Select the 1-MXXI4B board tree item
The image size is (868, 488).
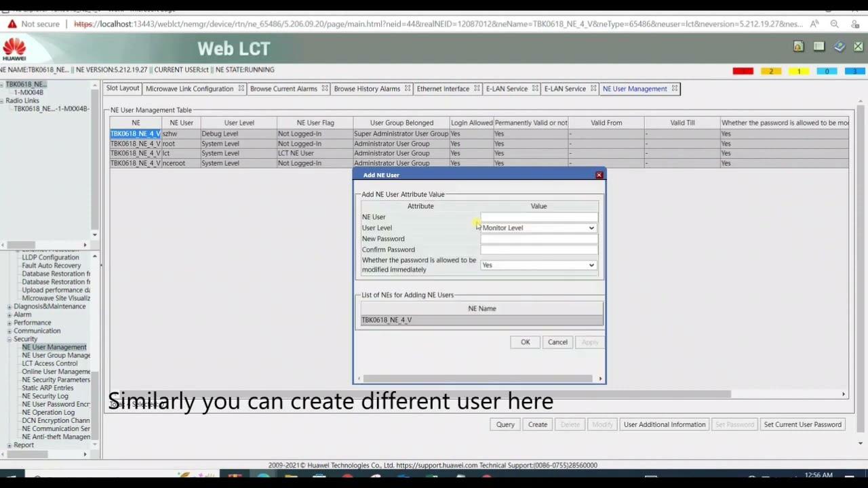(x=28, y=92)
